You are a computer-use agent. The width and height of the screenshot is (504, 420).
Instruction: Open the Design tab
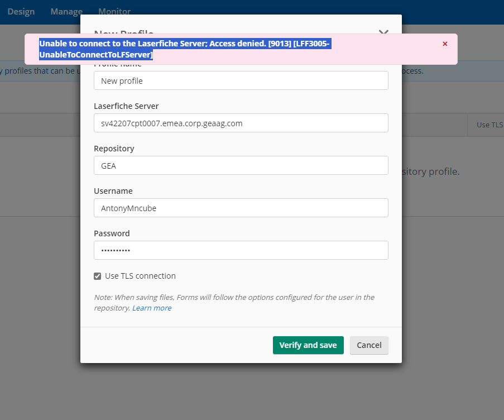21,11
